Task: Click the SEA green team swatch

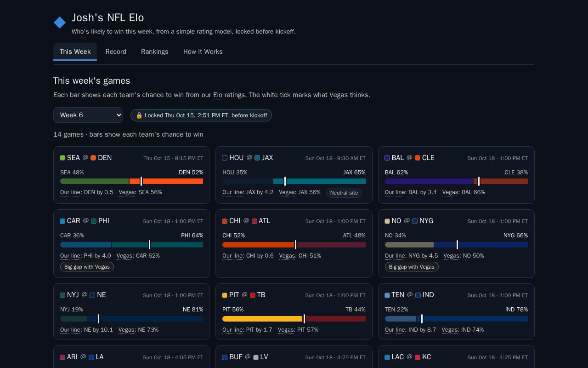Action: 62,158
